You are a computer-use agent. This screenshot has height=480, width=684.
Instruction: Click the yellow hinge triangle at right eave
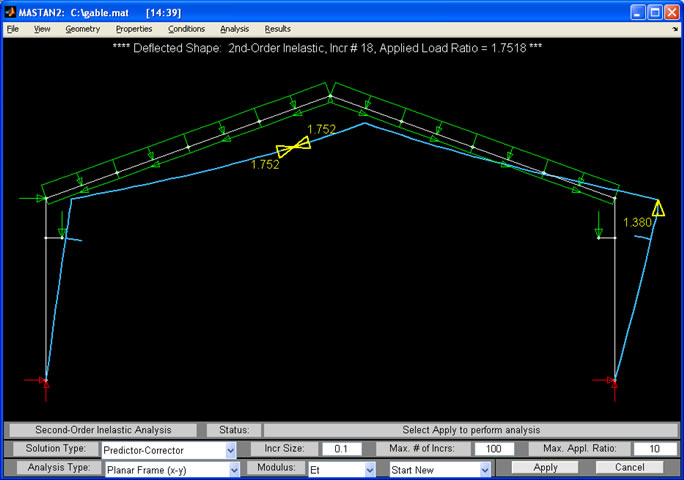658,208
